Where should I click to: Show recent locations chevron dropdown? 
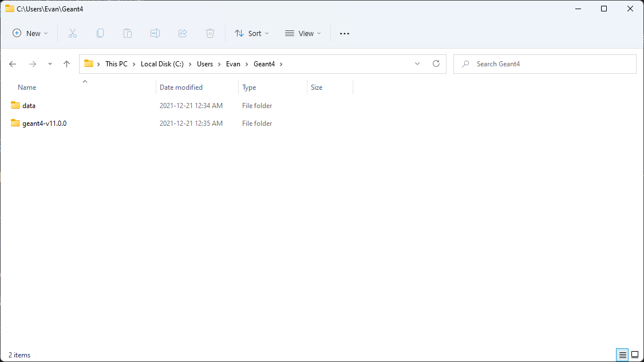click(50, 64)
